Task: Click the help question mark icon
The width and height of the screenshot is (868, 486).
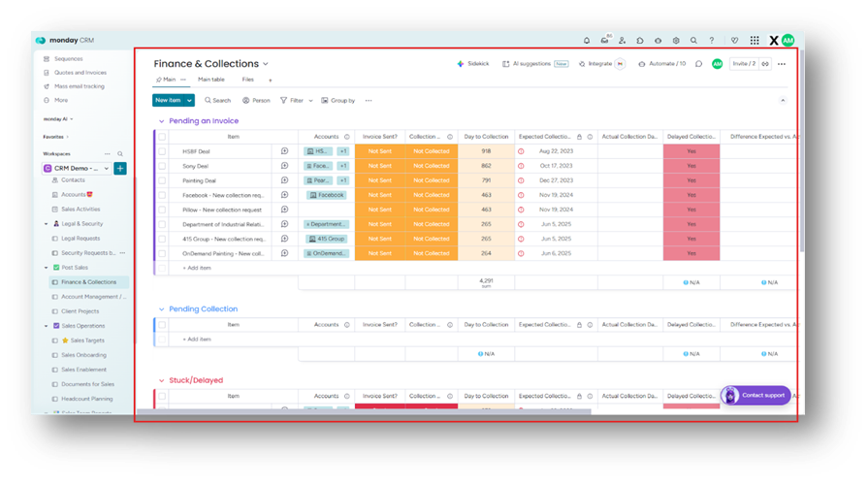Action: [711, 41]
